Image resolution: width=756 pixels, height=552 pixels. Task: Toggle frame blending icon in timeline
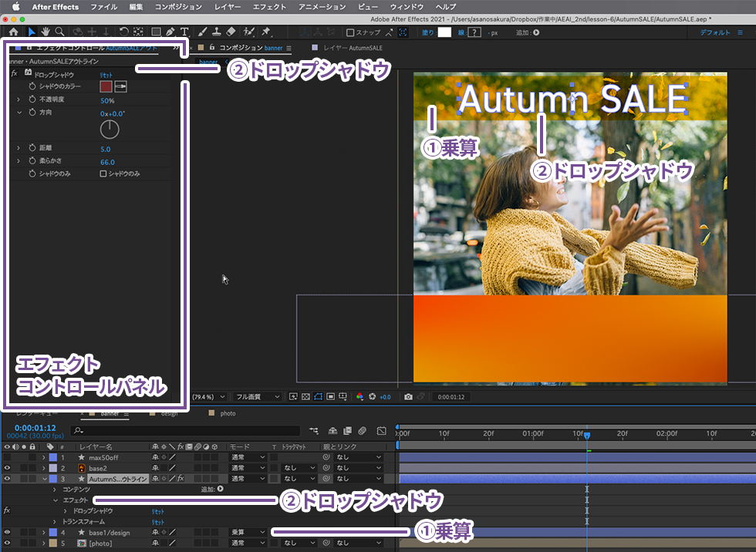pyautogui.click(x=347, y=431)
